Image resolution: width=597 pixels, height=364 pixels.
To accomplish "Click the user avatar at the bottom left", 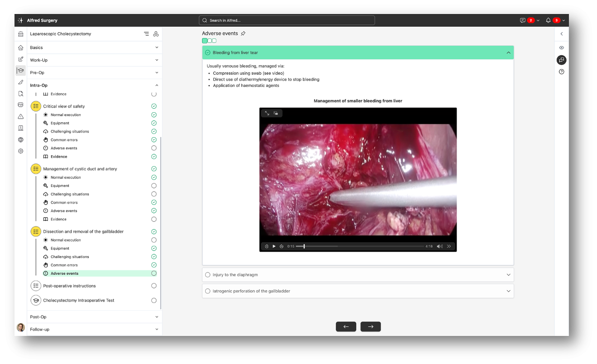I will [x=20, y=327].
